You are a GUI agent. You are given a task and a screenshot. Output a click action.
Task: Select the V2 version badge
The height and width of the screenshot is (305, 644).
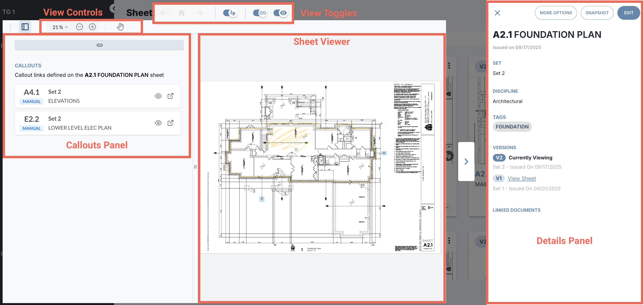pyautogui.click(x=499, y=158)
